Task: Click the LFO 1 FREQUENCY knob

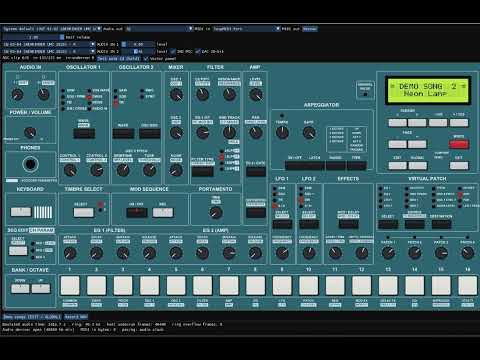Action: coord(282,253)
